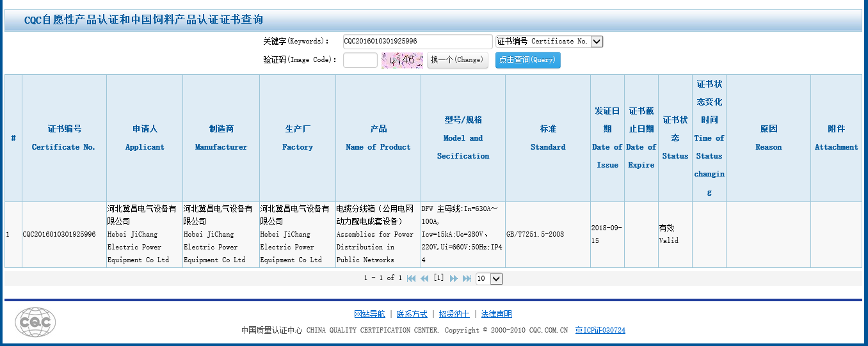
Task: Click the Factory column header
Action: (x=298, y=138)
